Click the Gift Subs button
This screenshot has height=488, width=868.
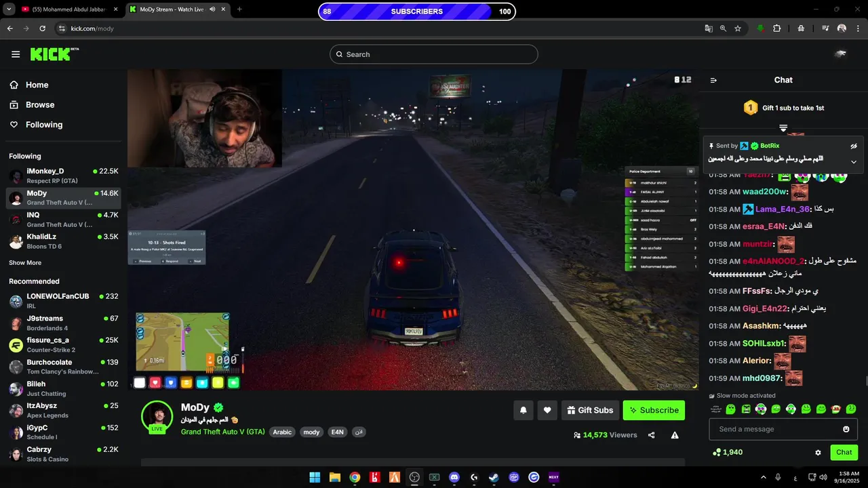589,410
